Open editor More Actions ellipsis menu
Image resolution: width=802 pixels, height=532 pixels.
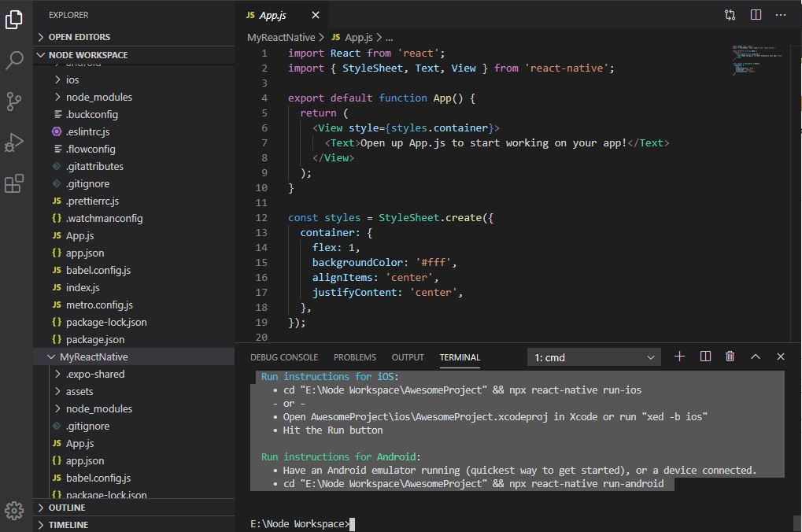(x=781, y=15)
